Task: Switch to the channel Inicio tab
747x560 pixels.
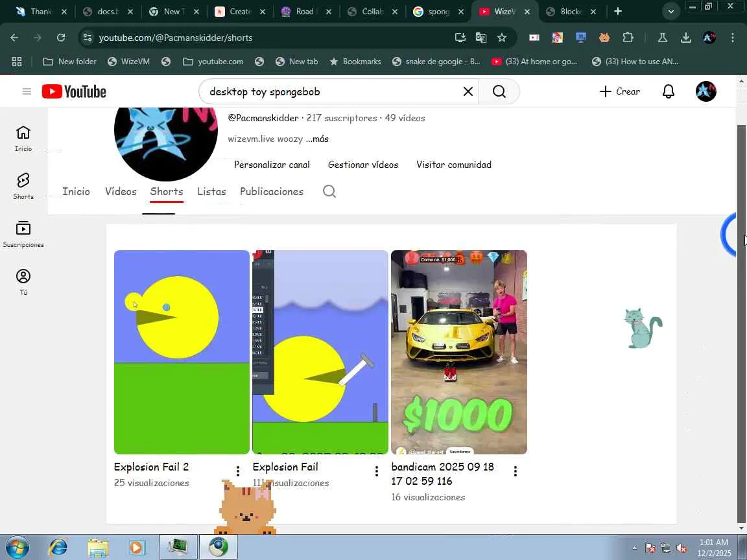Action: pos(77,191)
